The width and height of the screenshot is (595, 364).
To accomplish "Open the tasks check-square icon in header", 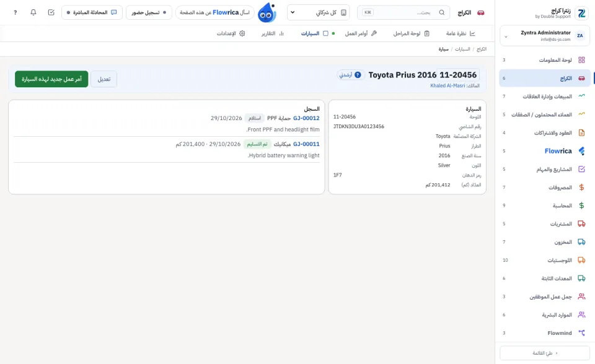I will coord(51,12).
